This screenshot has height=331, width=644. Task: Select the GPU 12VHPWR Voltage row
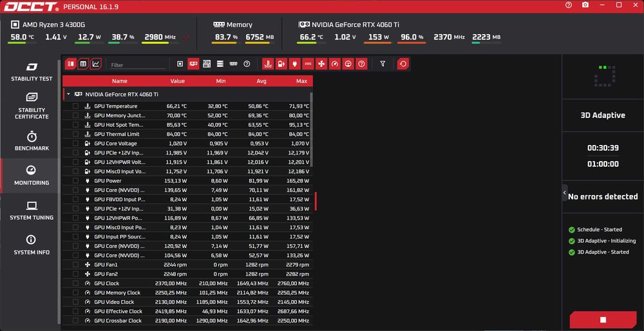[x=187, y=162]
